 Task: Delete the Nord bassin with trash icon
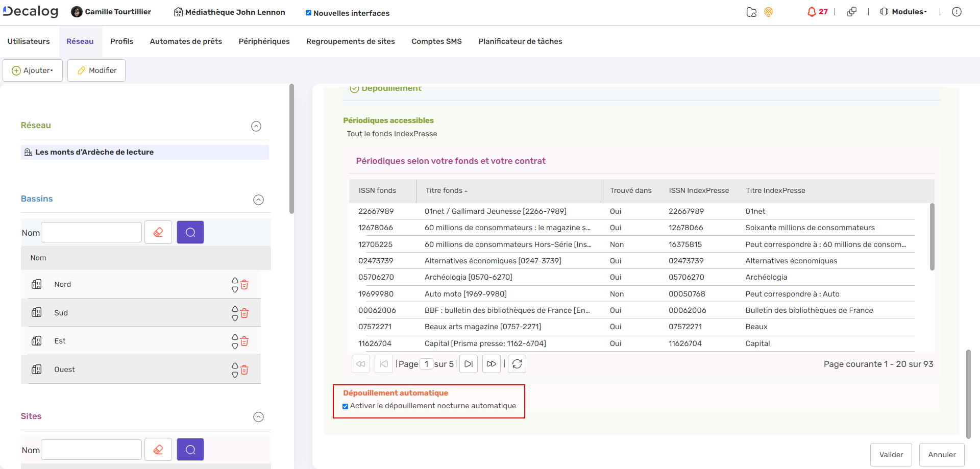[x=244, y=285]
